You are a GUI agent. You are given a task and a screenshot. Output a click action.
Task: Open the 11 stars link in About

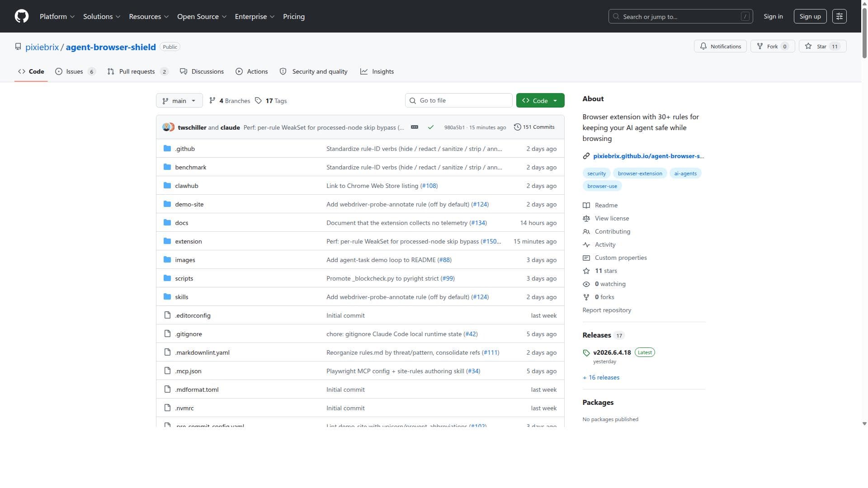coord(606,271)
